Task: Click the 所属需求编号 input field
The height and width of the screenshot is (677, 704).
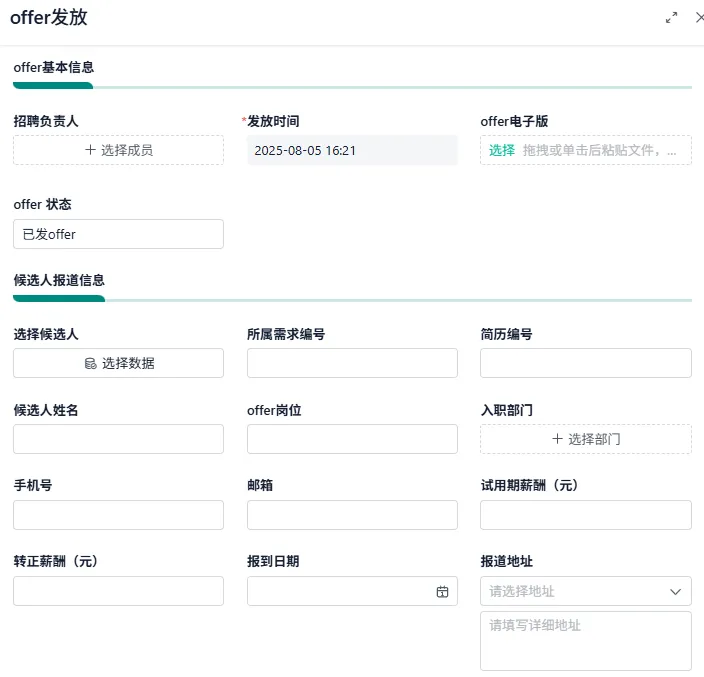Action: point(352,363)
